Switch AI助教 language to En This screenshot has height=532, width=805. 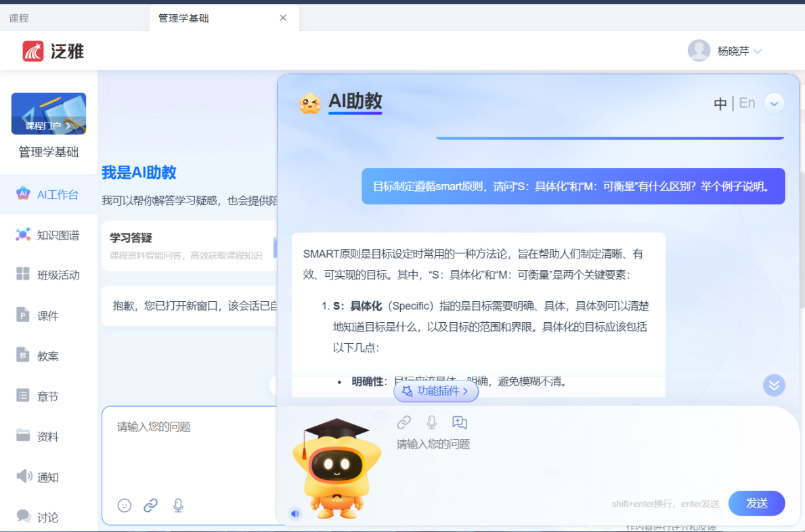tap(747, 103)
